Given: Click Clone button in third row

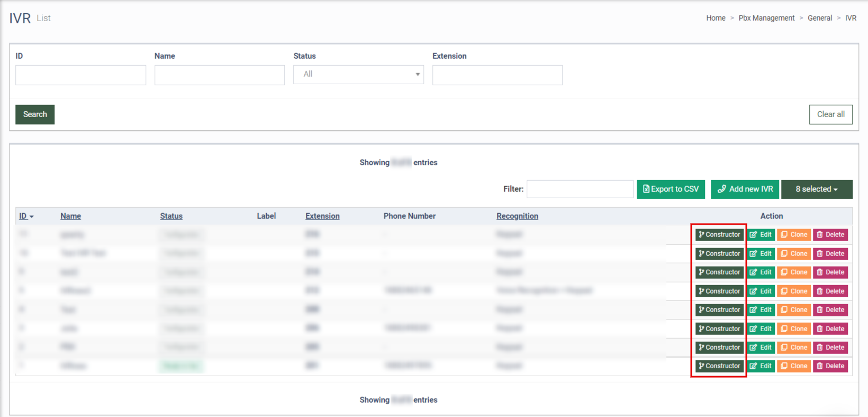Looking at the screenshot, I should click(794, 272).
